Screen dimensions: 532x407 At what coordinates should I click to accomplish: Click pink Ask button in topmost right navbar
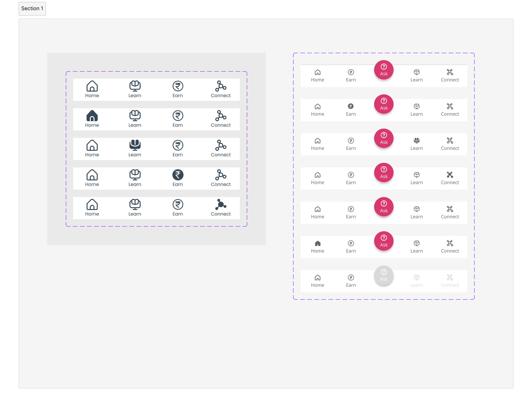(384, 70)
